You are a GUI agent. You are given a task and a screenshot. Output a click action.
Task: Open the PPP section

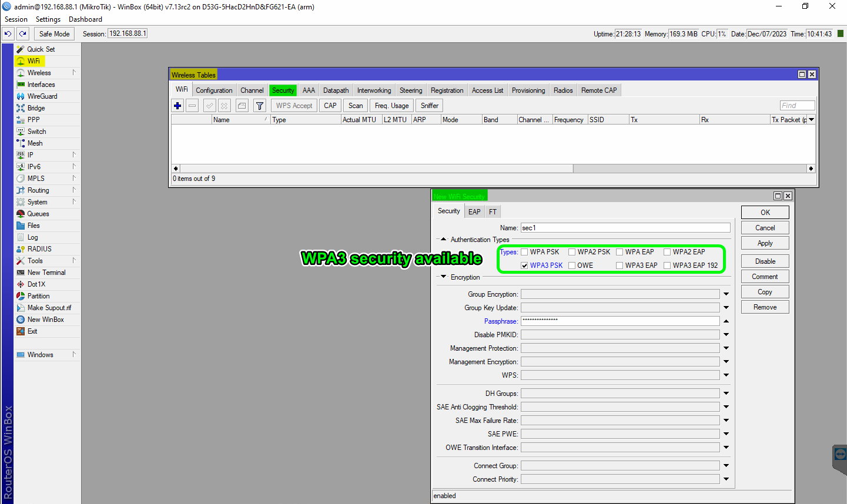click(34, 120)
